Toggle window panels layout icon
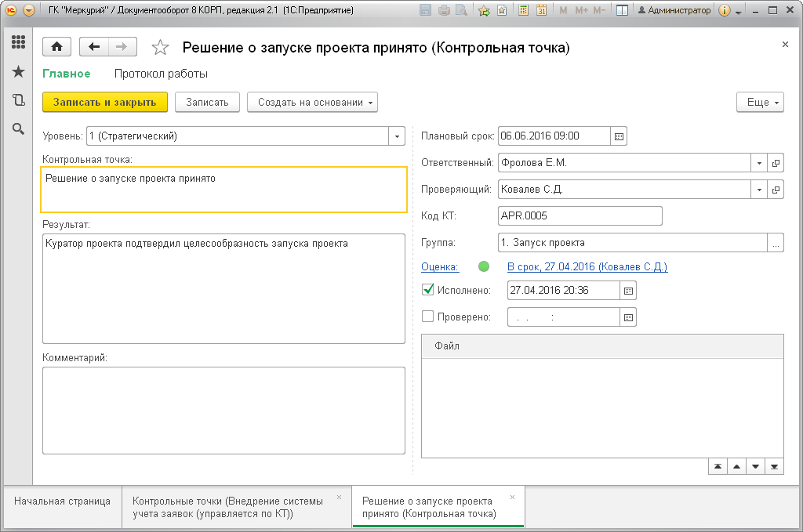803x532 pixels. [x=622, y=10]
